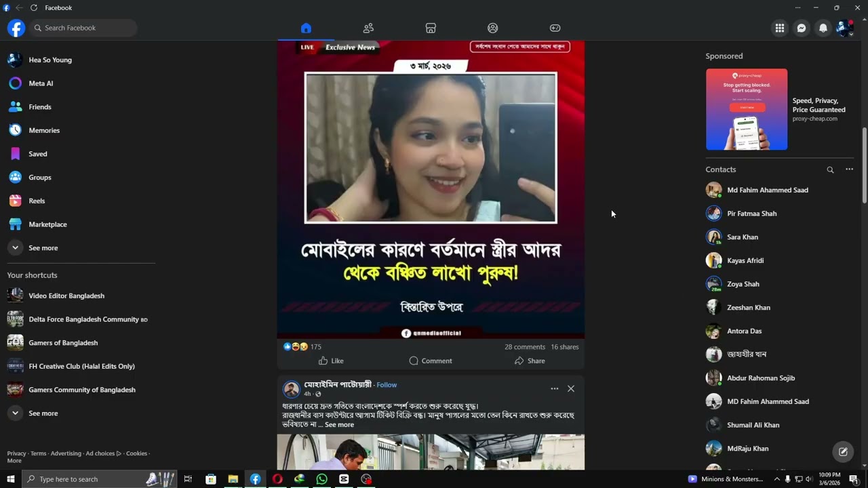The height and width of the screenshot is (488, 868).
Task: Open the notifications bell
Action: click(823, 28)
